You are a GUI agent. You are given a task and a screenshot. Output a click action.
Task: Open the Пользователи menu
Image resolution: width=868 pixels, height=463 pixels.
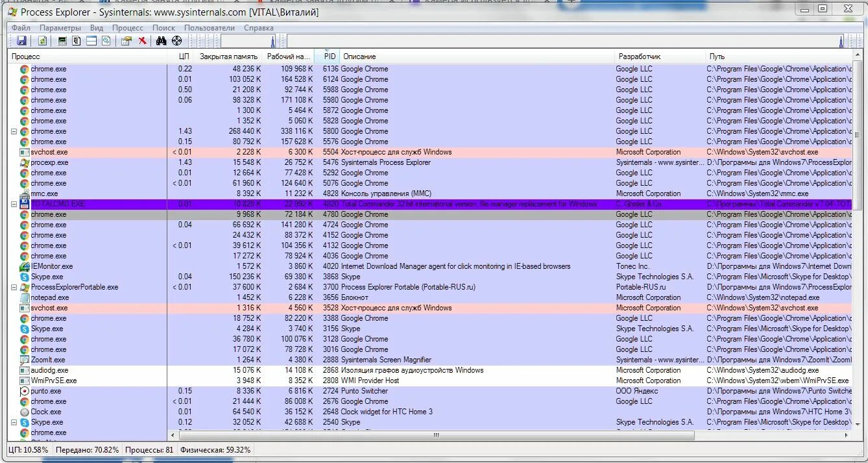pyautogui.click(x=210, y=28)
